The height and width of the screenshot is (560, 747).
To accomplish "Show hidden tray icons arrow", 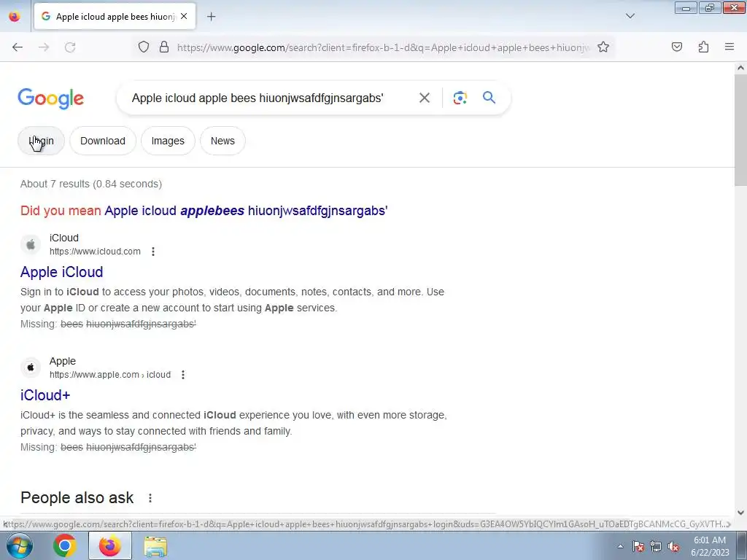I will [620, 546].
